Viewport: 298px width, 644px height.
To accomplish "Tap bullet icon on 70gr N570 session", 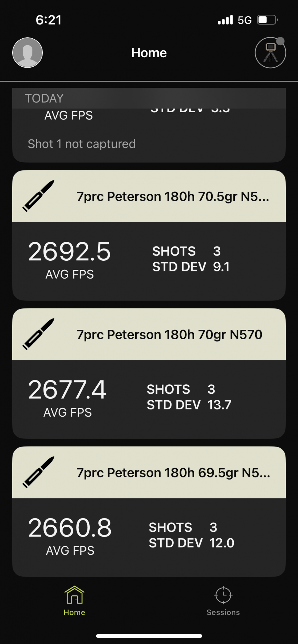I will (38, 334).
